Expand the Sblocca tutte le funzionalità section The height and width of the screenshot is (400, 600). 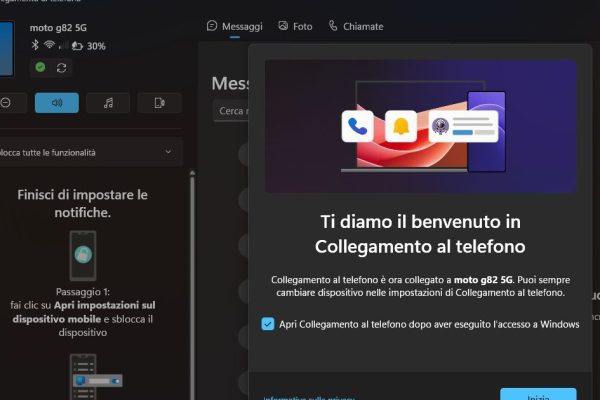[91, 152]
